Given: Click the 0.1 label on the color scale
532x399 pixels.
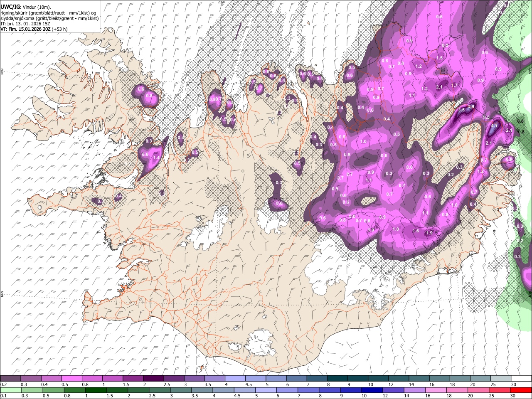Looking at the screenshot, I should coord(3,396).
